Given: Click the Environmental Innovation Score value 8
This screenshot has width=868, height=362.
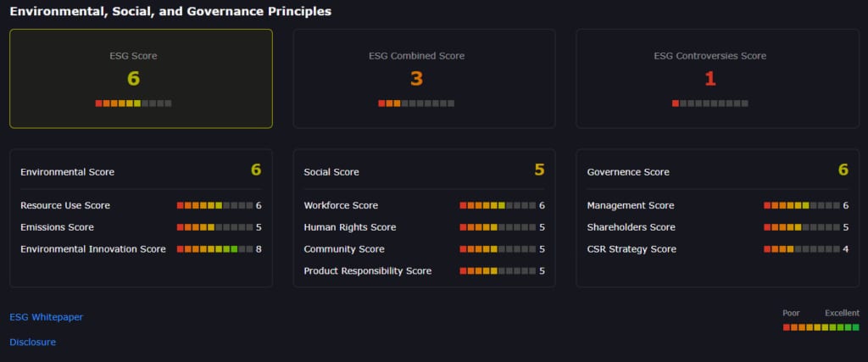Looking at the screenshot, I should [259, 249].
